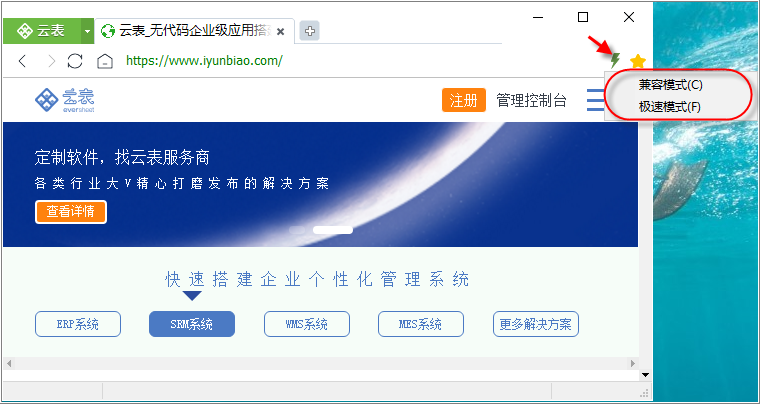Image resolution: width=760 pixels, height=404 pixels.
Task: Select the first carousel indicator dot
Action: click(x=297, y=230)
